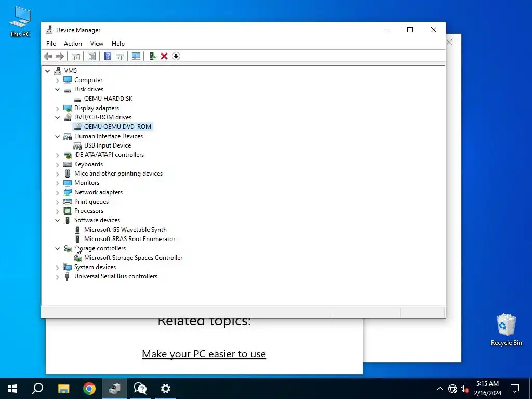The image size is (532, 399).
Task: Click the Device Manager title bar icon
Action: [x=49, y=30]
